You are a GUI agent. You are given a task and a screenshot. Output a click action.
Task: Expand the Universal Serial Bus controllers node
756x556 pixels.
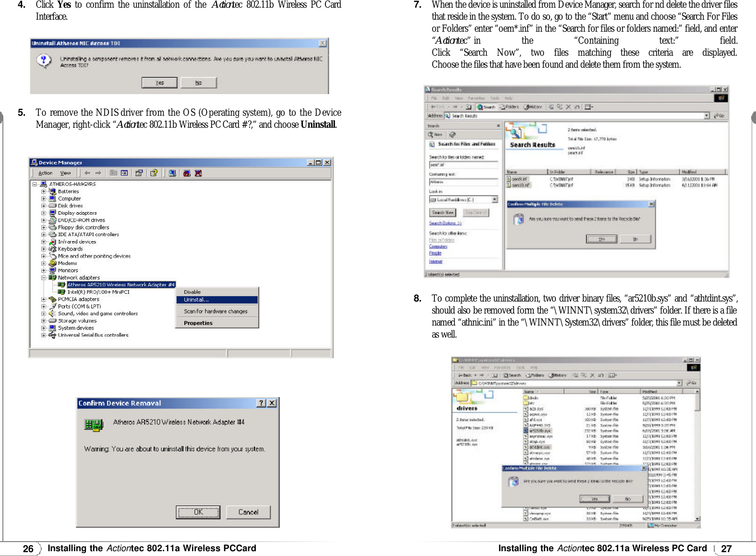pyautogui.click(x=44, y=335)
